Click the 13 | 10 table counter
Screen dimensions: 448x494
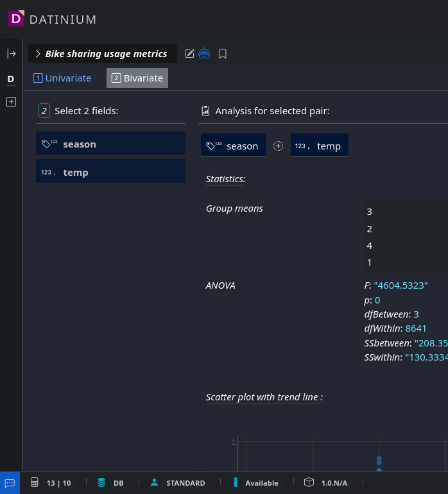tap(51, 483)
